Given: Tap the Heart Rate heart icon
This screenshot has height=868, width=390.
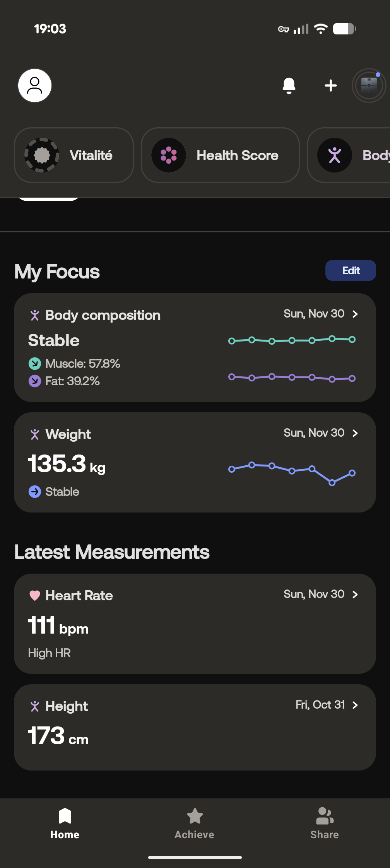Looking at the screenshot, I should click(x=35, y=595).
